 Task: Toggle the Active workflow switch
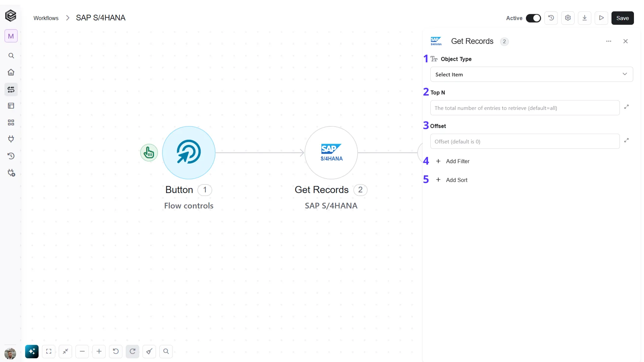tap(533, 18)
